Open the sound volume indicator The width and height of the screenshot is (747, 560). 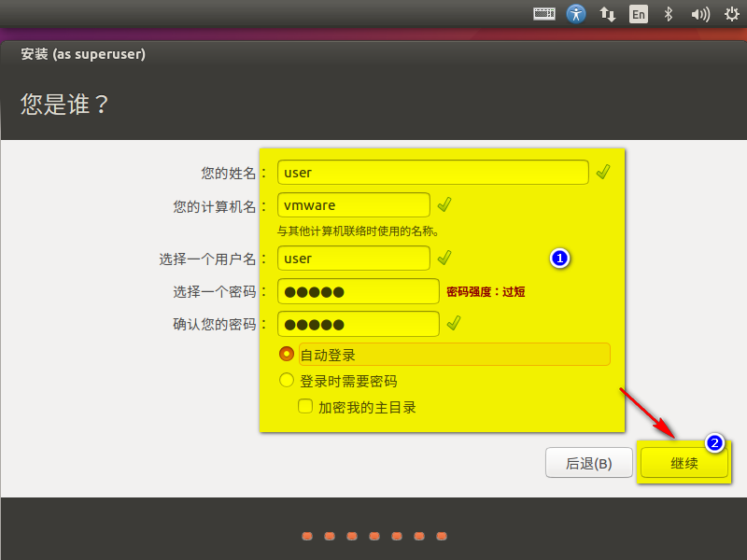(700, 14)
